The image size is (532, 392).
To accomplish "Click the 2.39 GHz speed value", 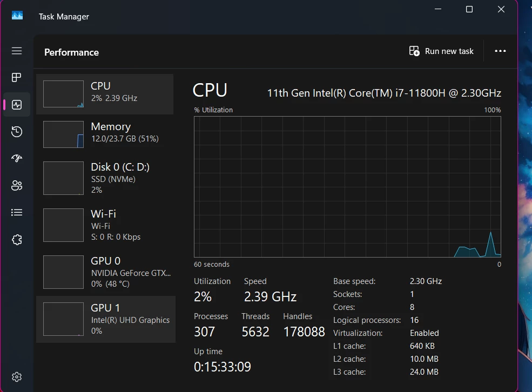I will tap(271, 297).
